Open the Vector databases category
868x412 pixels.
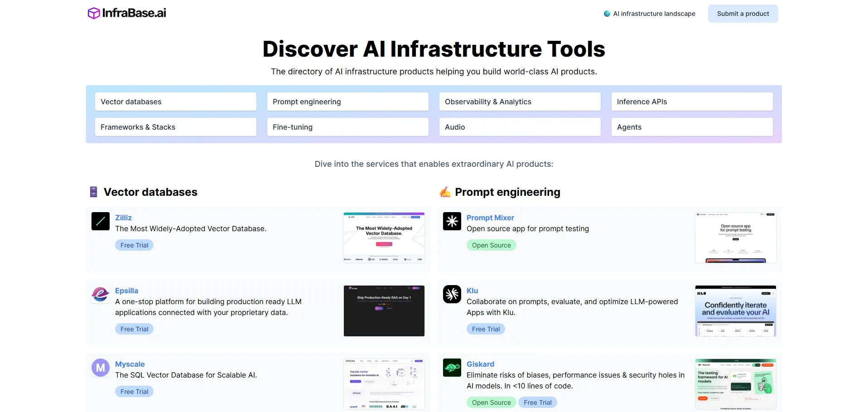point(176,102)
